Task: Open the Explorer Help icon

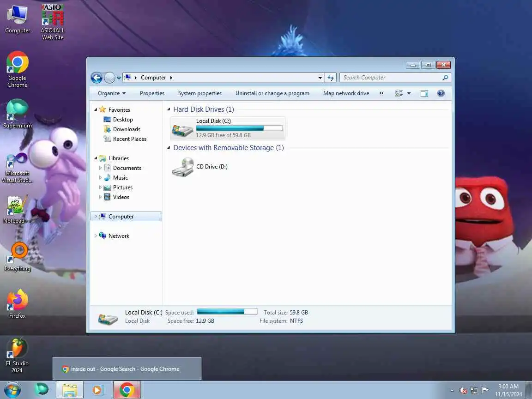Action: 441,93
